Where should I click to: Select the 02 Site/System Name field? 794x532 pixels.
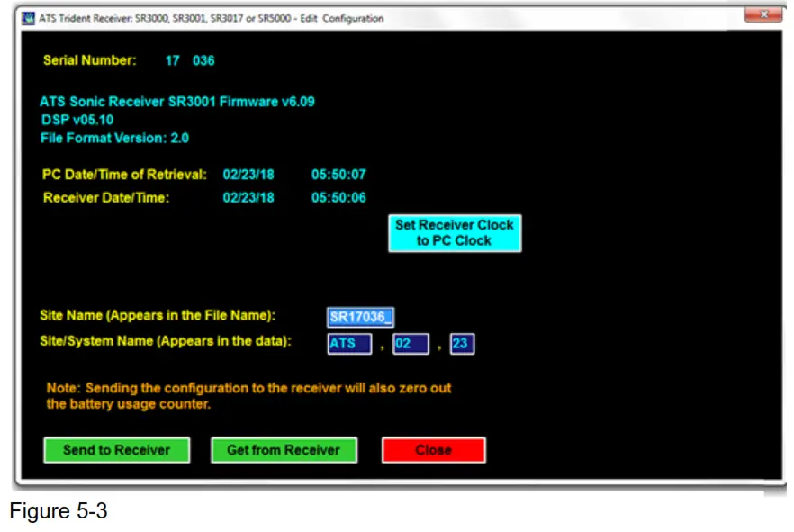coord(411,343)
